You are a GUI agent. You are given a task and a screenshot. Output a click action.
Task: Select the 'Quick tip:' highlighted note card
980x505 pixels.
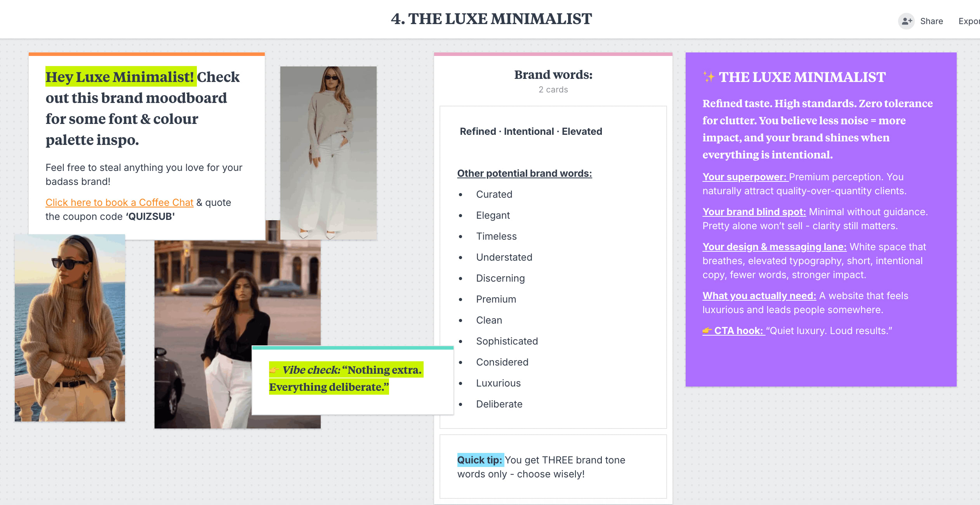tap(553, 467)
